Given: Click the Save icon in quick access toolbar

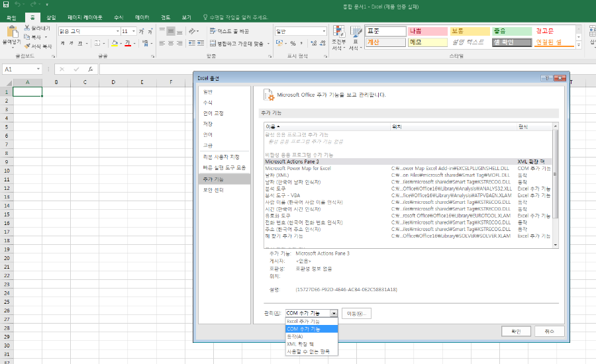Looking at the screenshot, I should click(x=6, y=5).
